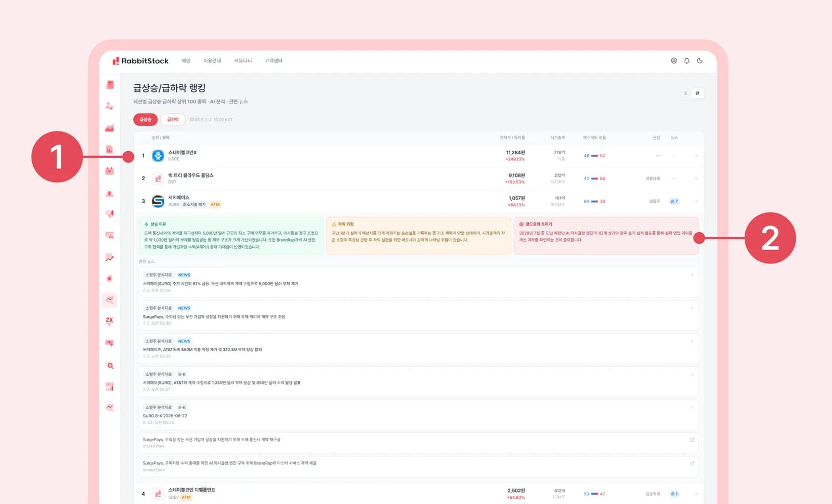Click the 스테이블코인X coin logo
Image resolution: width=832 pixels, height=504 pixels.
click(x=158, y=155)
